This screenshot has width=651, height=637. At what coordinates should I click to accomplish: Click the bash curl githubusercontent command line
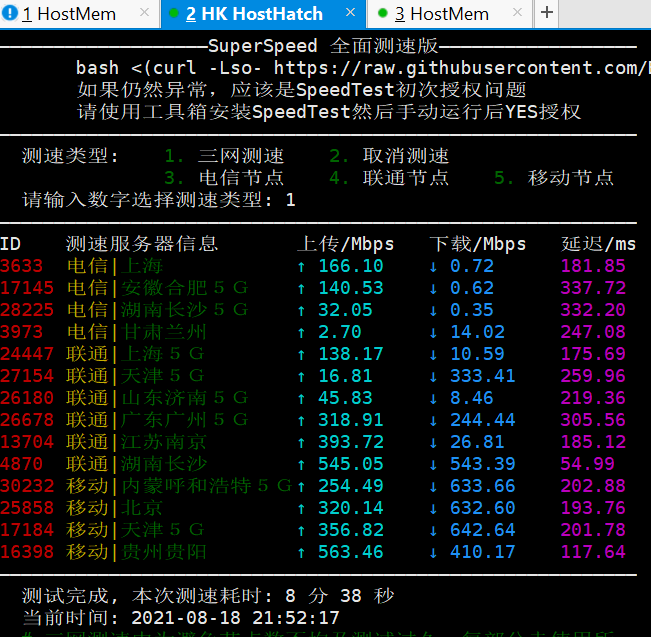point(363,68)
